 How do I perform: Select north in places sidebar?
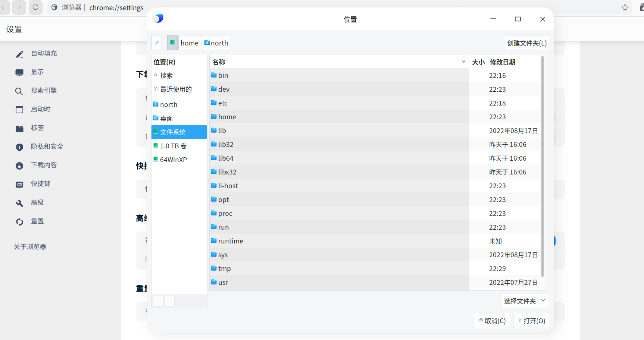179,104
